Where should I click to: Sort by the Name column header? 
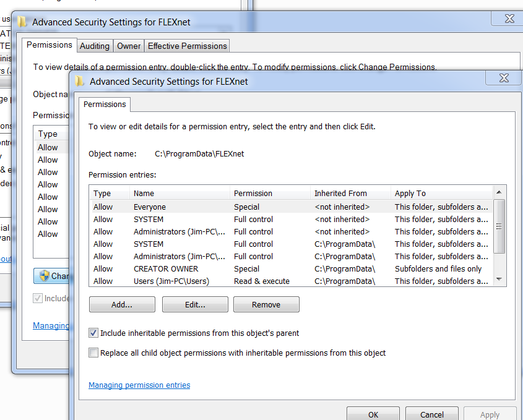(x=179, y=194)
